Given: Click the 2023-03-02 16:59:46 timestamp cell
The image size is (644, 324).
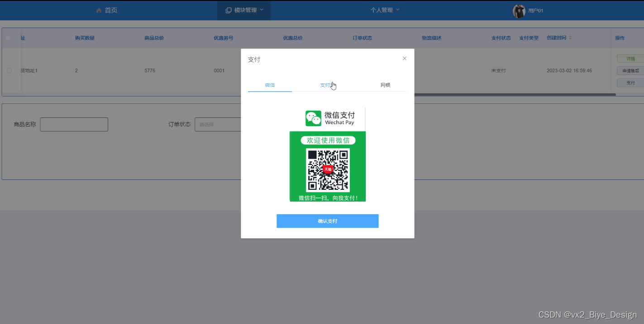Looking at the screenshot, I should click(569, 70).
